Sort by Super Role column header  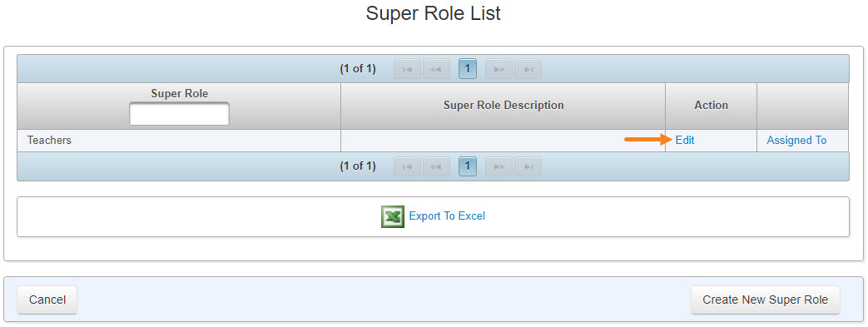tap(180, 94)
